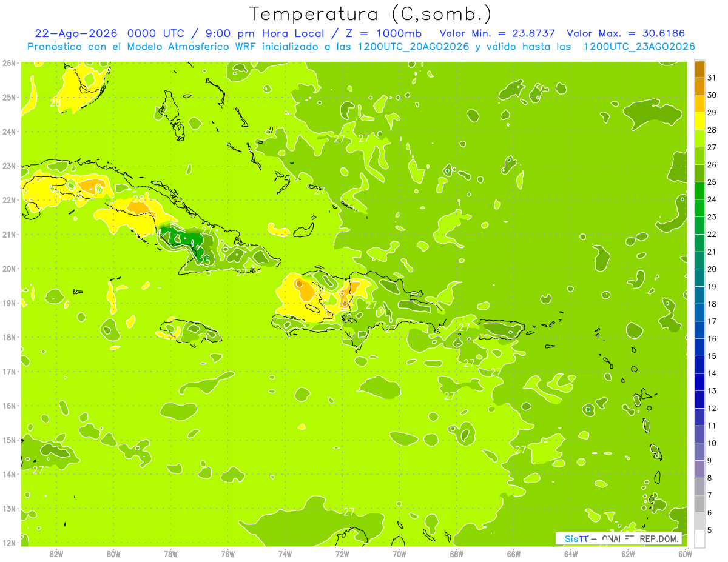The image size is (728, 562).
Task: Click the 76W longitude axis label
Action: (x=227, y=554)
